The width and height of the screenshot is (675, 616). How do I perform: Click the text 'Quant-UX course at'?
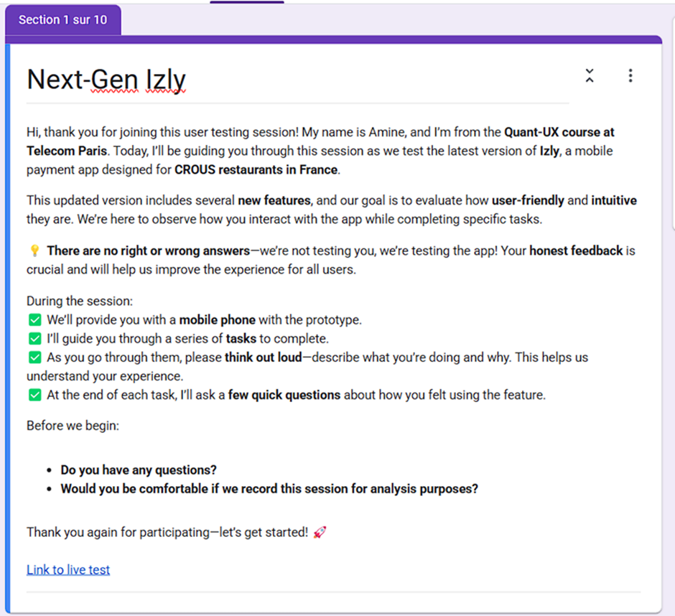(x=559, y=132)
